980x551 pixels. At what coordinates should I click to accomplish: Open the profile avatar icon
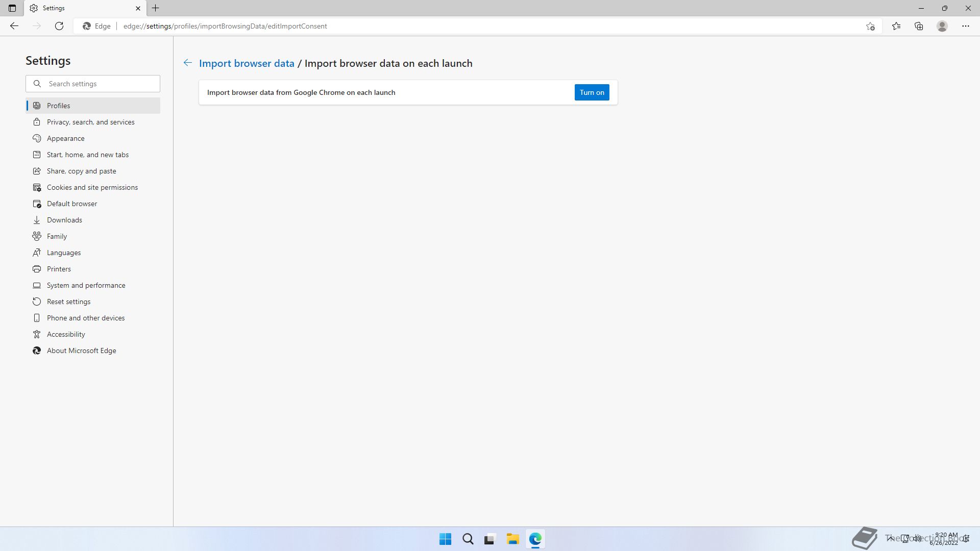[x=942, y=26]
